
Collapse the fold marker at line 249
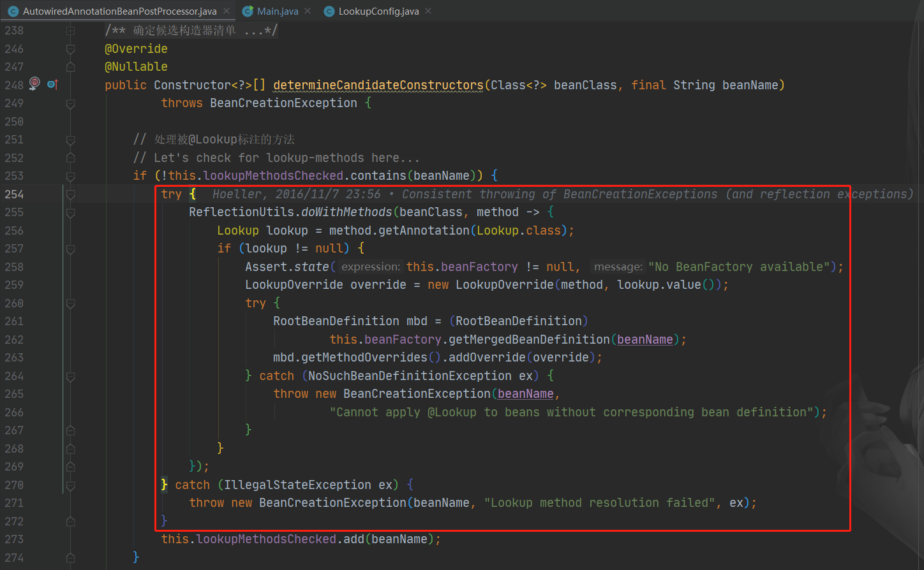[x=71, y=103]
